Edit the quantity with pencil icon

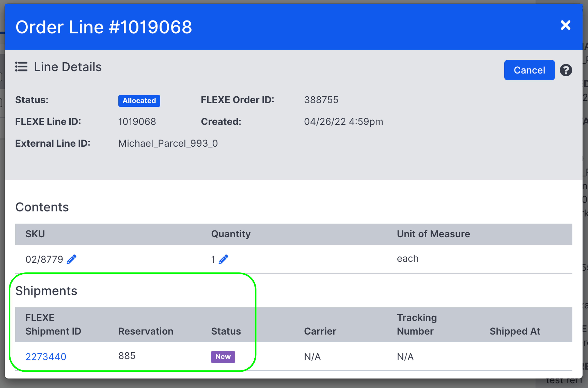click(x=223, y=259)
